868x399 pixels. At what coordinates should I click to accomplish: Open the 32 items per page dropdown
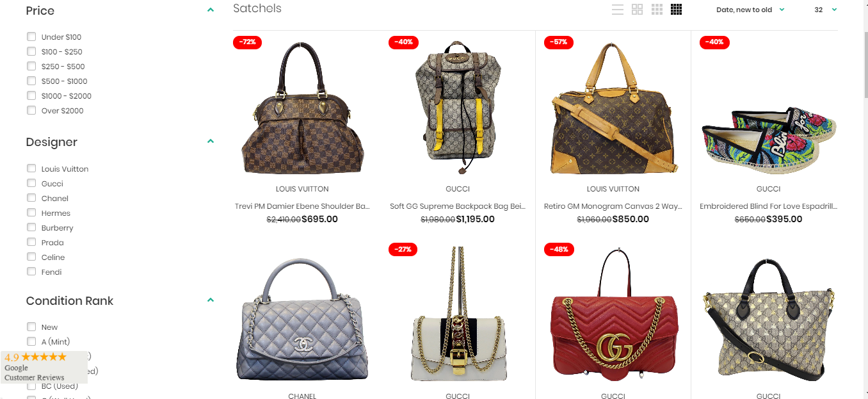(825, 10)
